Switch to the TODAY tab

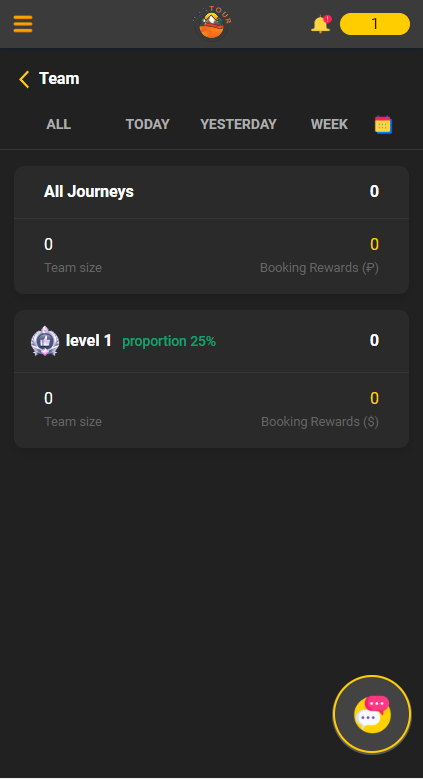[148, 124]
